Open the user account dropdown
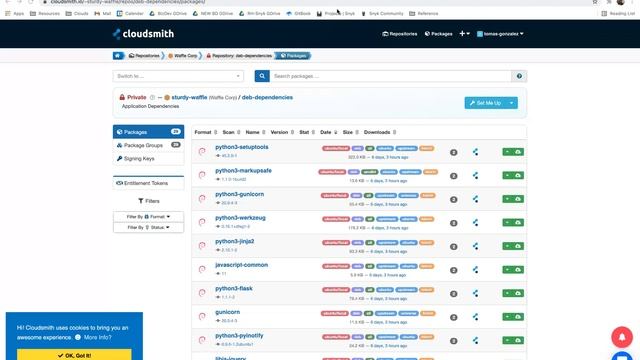Screen dimensions: 640x360 point(500,34)
